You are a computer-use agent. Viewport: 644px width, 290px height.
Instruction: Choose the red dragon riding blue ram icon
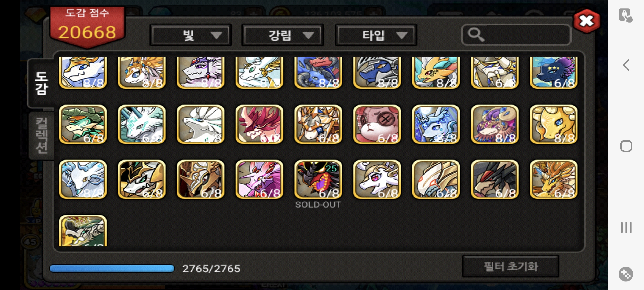318,73
